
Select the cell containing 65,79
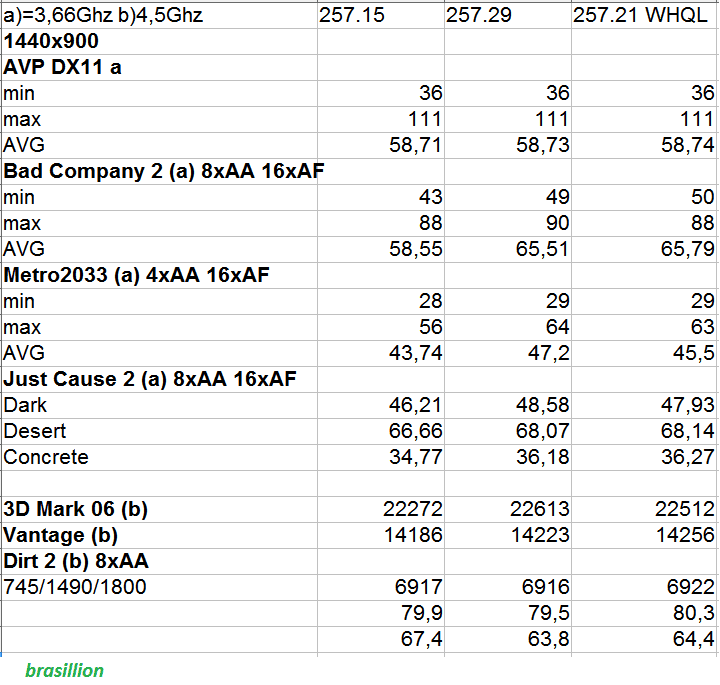click(645, 249)
